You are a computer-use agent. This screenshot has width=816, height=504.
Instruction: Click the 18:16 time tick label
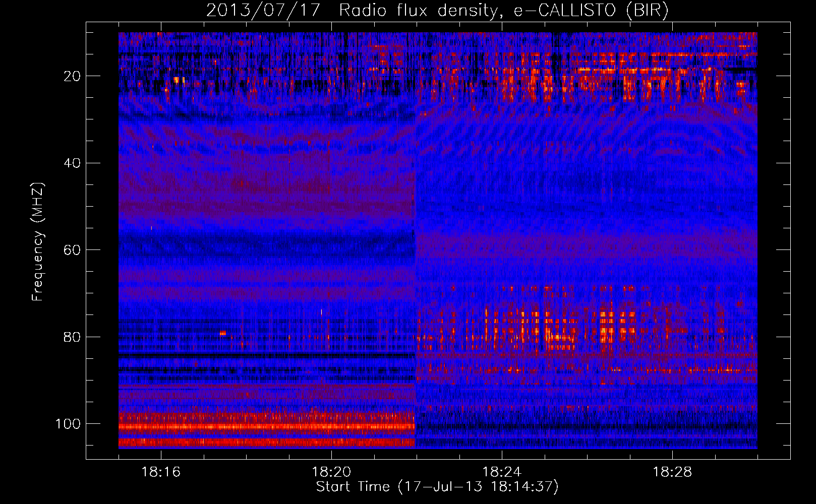[161, 472]
